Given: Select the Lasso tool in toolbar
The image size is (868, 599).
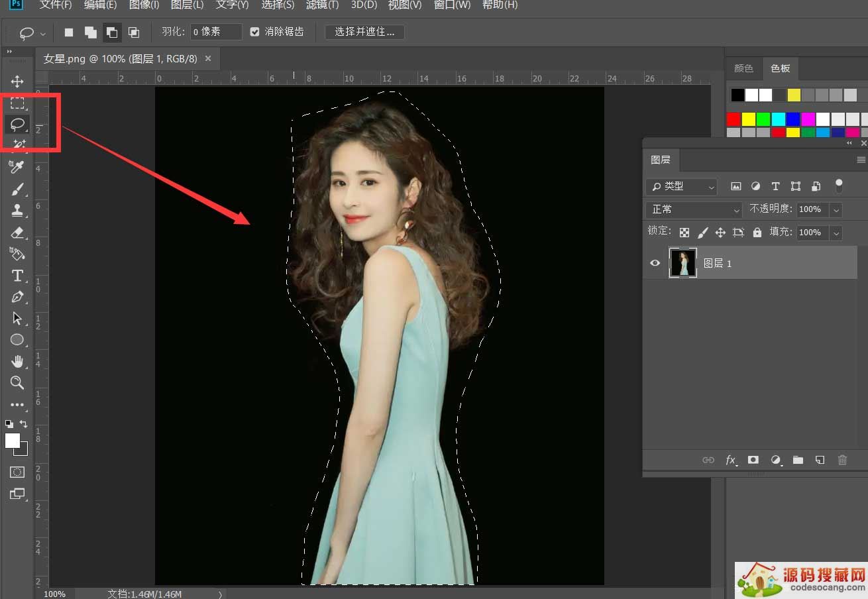Looking at the screenshot, I should point(17,124).
